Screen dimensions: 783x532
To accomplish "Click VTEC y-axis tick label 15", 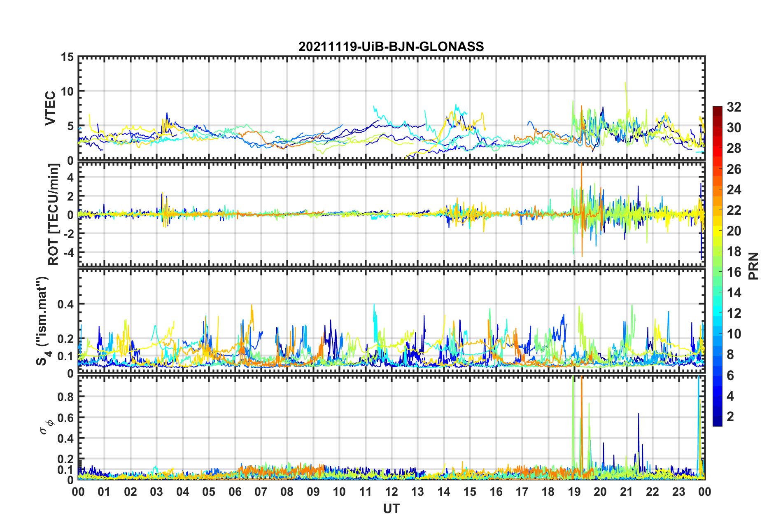I will [68, 57].
